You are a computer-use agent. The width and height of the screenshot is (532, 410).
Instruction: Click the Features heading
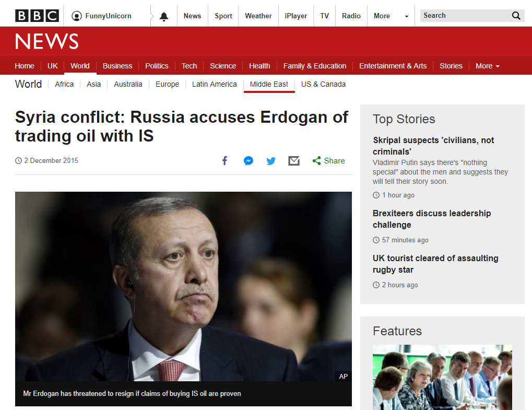pyautogui.click(x=397, y=331)
